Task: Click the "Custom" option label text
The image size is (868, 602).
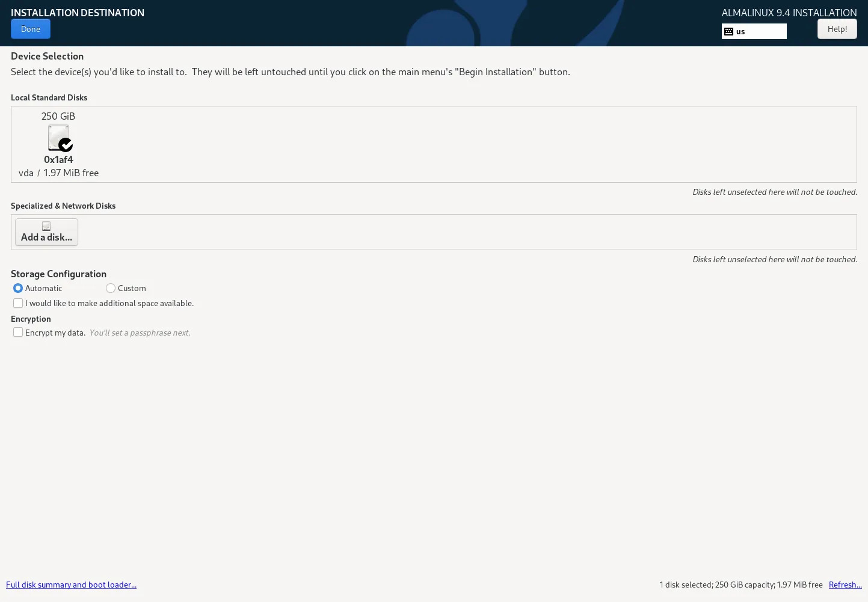Action: [x=132, y=288]
